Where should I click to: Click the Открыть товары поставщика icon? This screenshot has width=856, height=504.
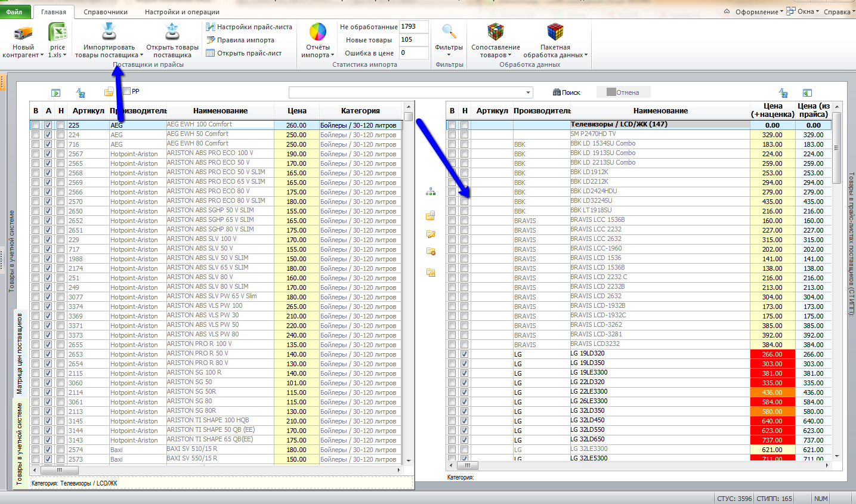[172, 32]
